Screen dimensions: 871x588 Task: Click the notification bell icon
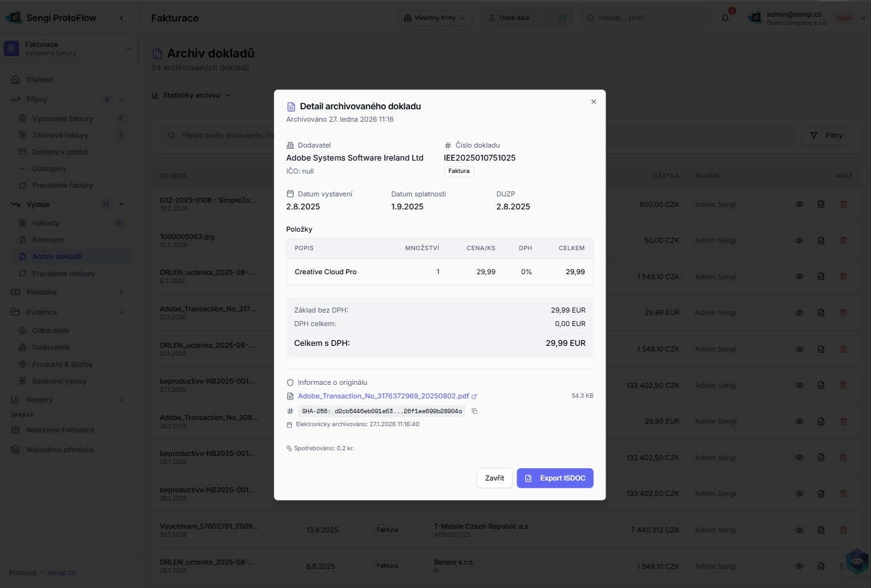coord(725,18)
